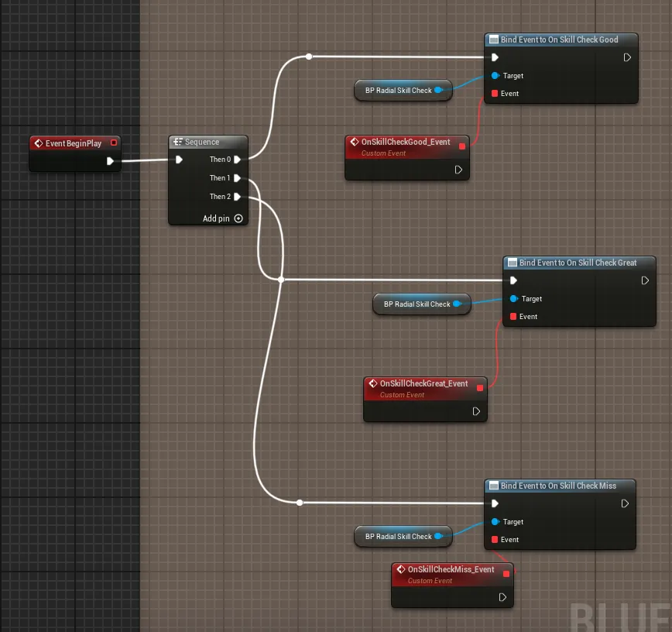Click OnSkillCheckMiss_Event delegate pin
This screenshot has height=632, width=672.
tap(506, 574)
